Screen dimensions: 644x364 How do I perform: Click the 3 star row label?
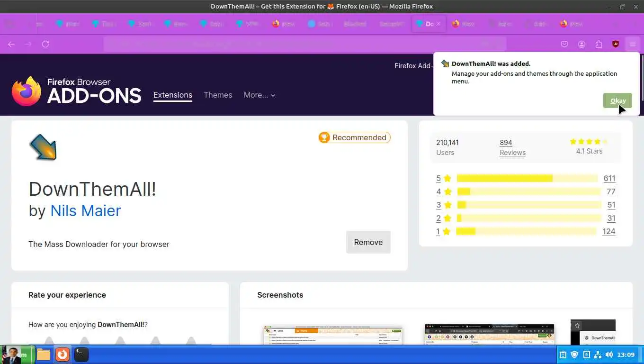[444, 205]
